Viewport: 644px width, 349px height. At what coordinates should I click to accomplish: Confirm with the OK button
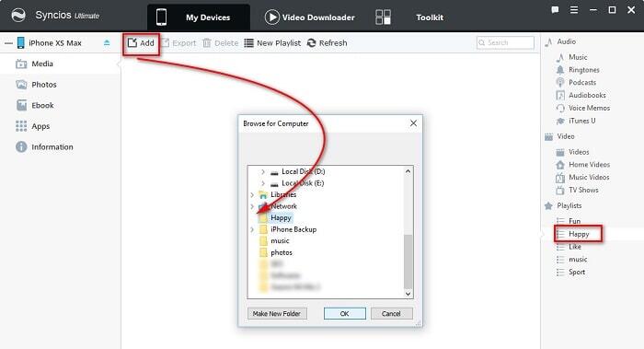(345, 314)
